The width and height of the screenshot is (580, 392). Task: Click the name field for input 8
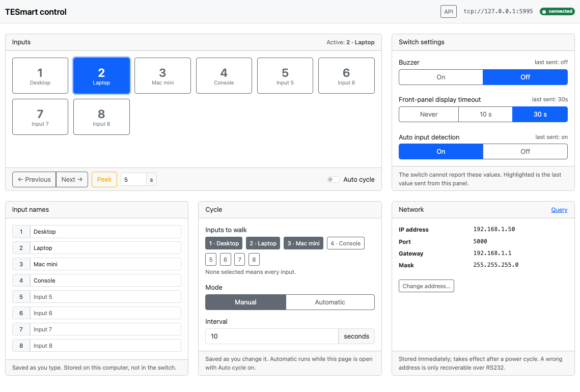tap(105, 345)
